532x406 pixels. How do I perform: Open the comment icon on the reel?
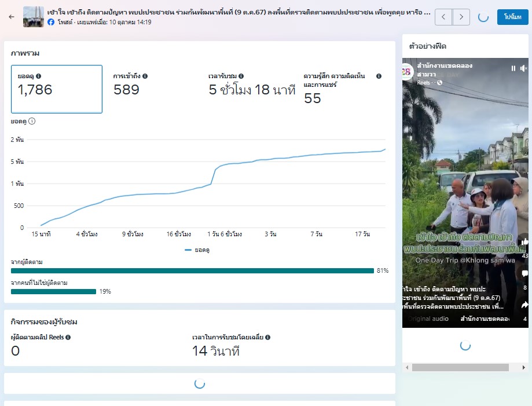525,273
